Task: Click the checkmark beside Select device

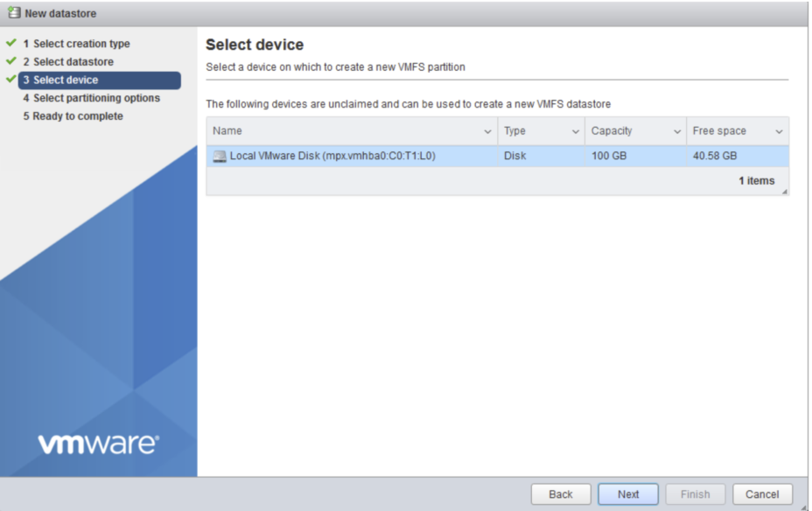Action: pyautogui.click(x=9, y=80)
